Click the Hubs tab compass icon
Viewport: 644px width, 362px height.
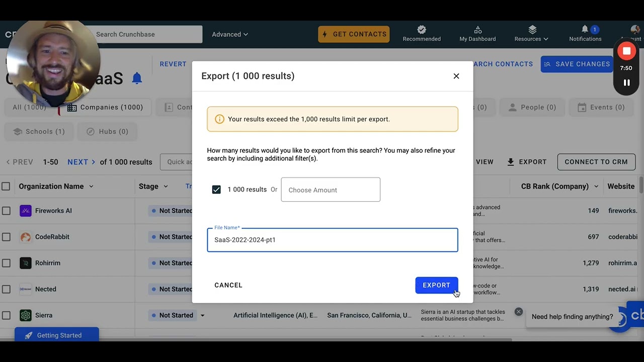click(91, 131)
